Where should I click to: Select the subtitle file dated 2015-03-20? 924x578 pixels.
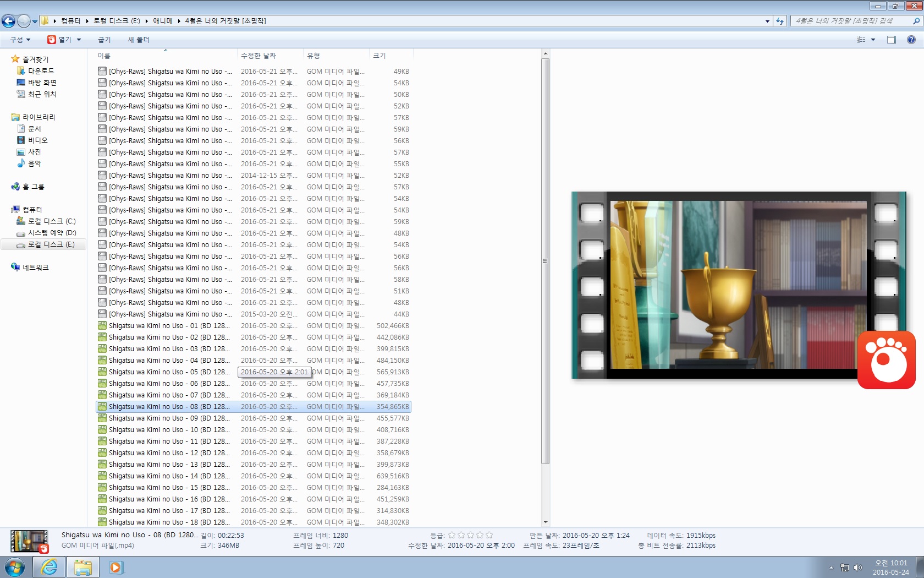coord(253,314)
